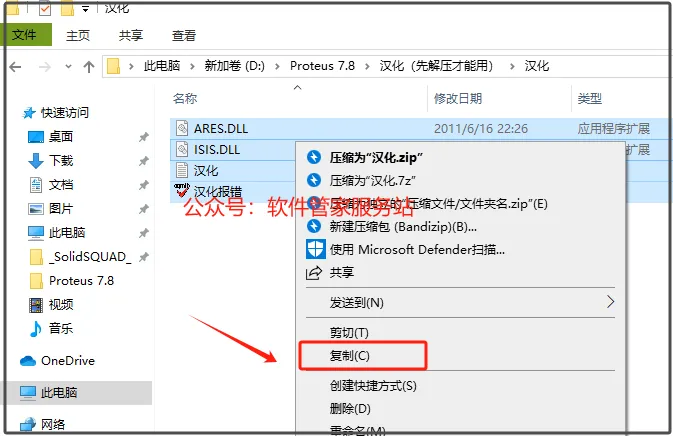Open pinned 此电脑 in quick access
The image size is (673, 436).
point(67,233)
